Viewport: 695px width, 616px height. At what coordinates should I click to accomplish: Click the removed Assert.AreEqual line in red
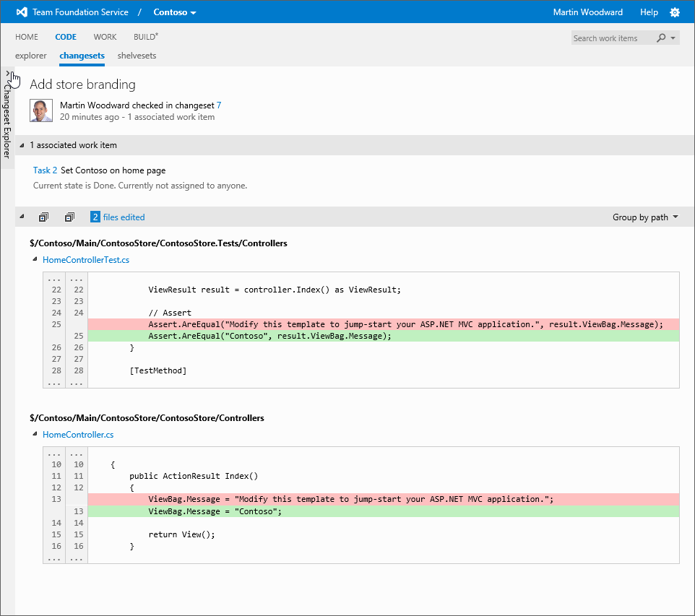click(x=384, y=324)
